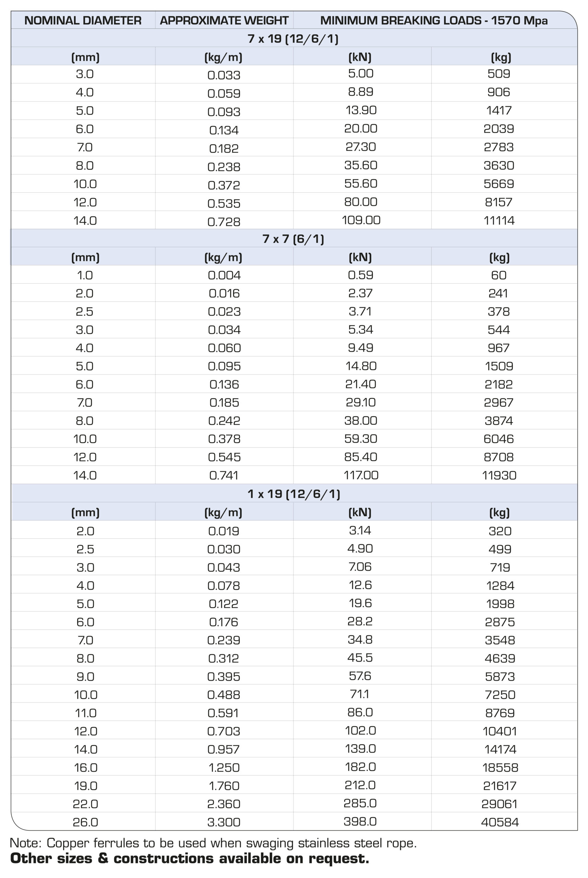588x878 pixels.
Task: Select the 71.1 kN cell
Action: point(360,694)
